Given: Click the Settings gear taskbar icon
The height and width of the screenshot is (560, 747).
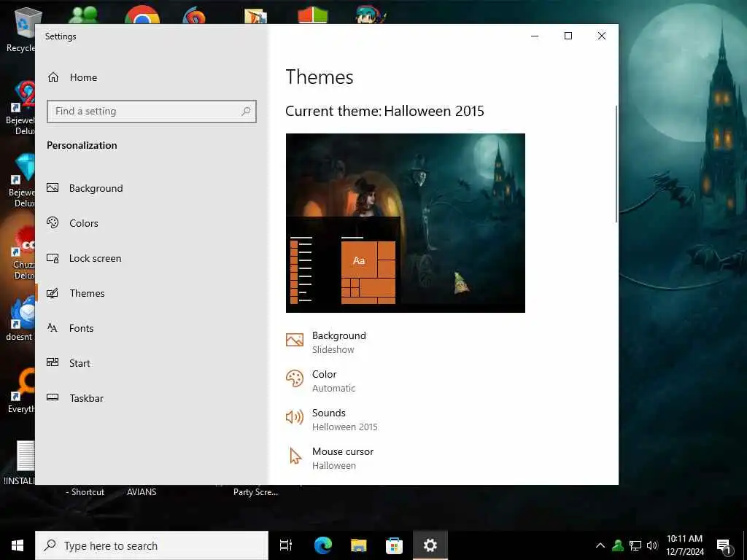Looking at the screenshot, I should click(x=430, y=545).
